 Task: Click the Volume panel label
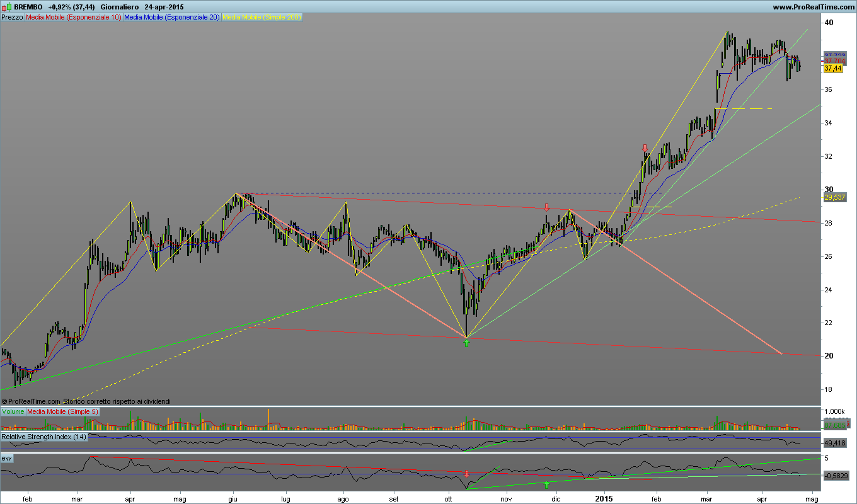[x=13, y=411]
